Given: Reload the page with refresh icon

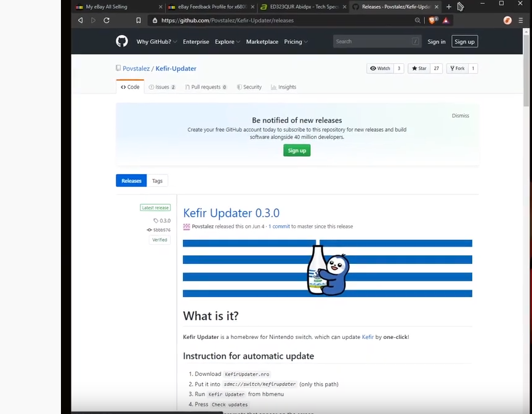Looking at the screenshot, I should pyautogui.click(x=107, y=20).
